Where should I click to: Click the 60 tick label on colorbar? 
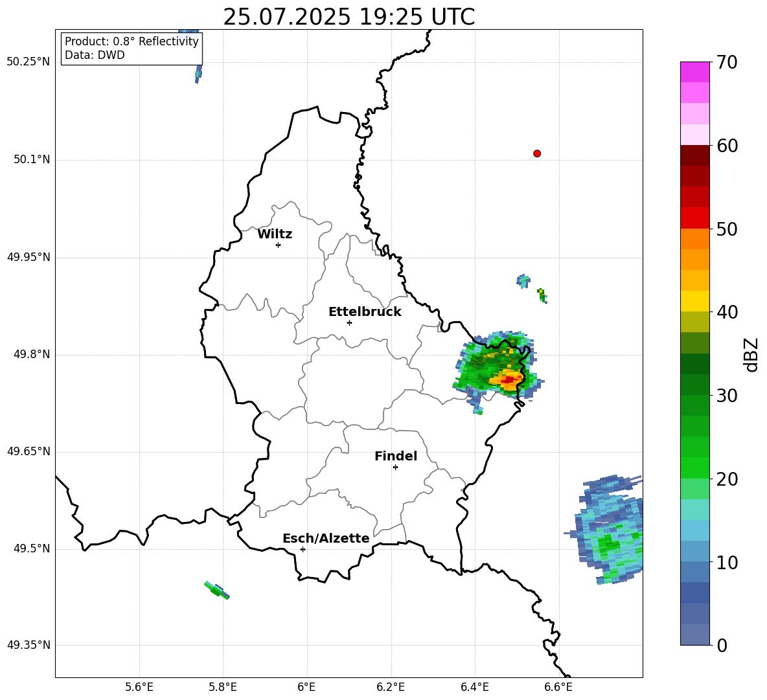[726, 146]
